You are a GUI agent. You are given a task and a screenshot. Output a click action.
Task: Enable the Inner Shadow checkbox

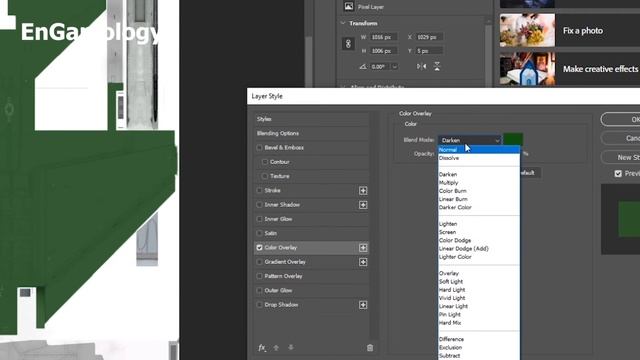tap(259, 204)
